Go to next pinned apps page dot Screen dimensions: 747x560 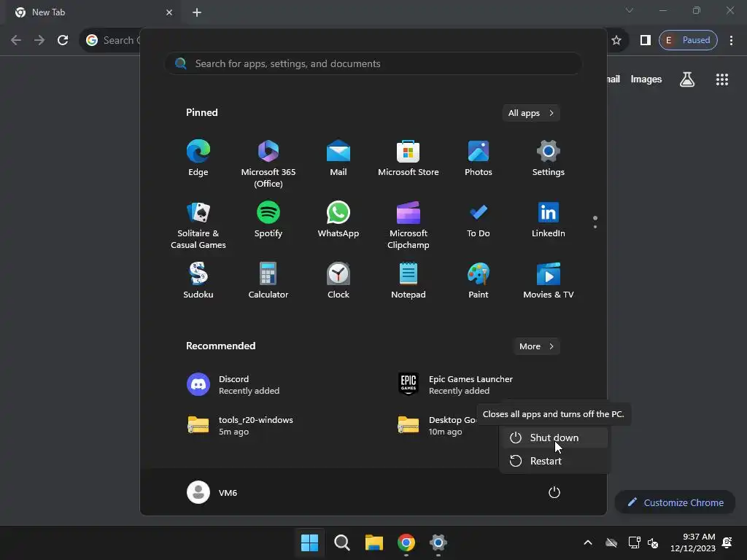[x=595, y=227]
